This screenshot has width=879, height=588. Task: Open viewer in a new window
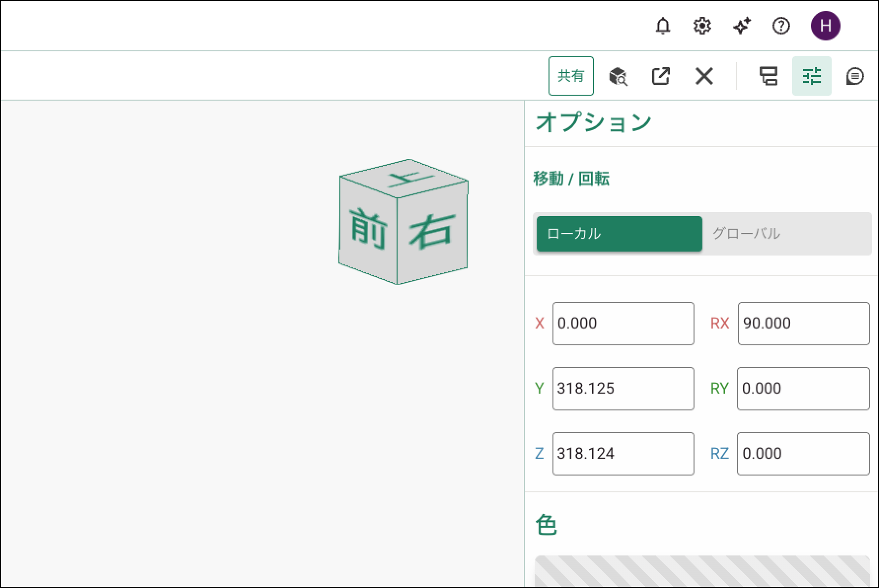pos(660,76)
